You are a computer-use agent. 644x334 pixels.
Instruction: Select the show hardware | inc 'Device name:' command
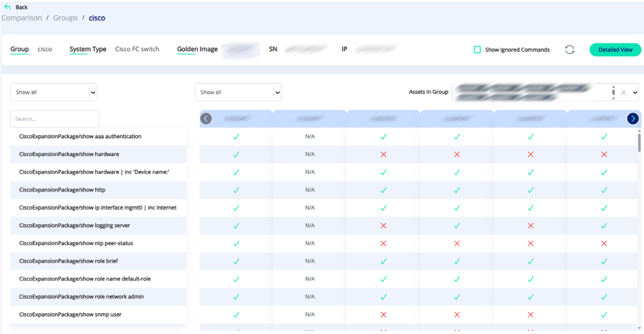tap(98, 172)
